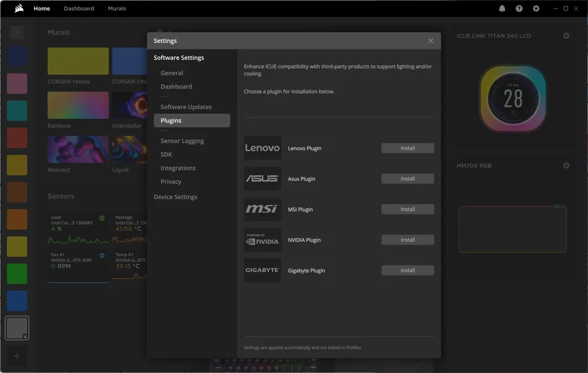Click the chip icon on Load sensor
The height and width of the screenshot is (373, 588).
102,218
